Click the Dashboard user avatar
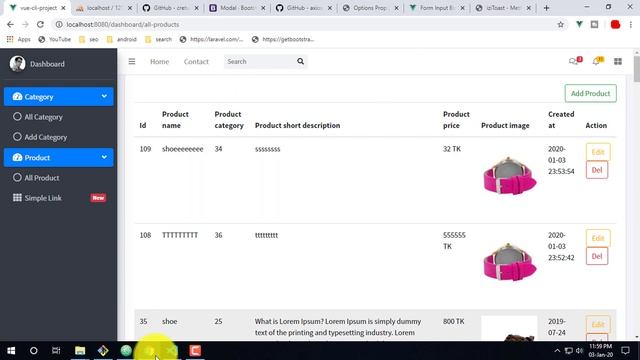 (x=18, y=64)
